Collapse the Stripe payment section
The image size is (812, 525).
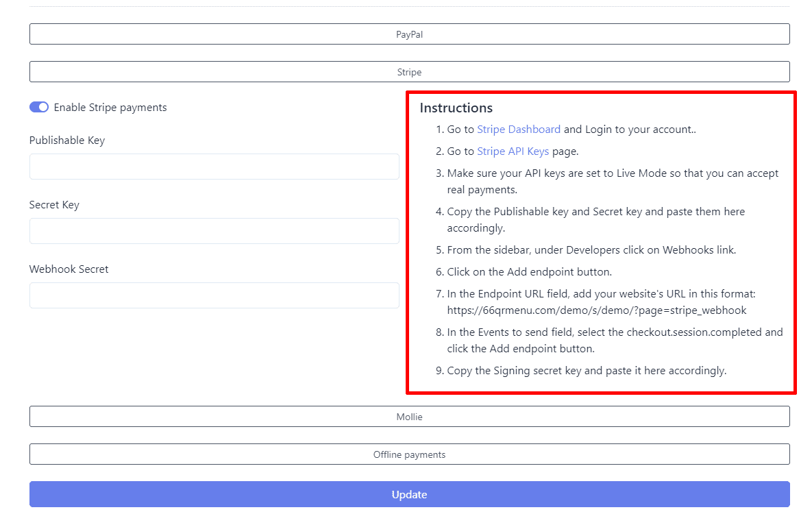coord(409,72)
